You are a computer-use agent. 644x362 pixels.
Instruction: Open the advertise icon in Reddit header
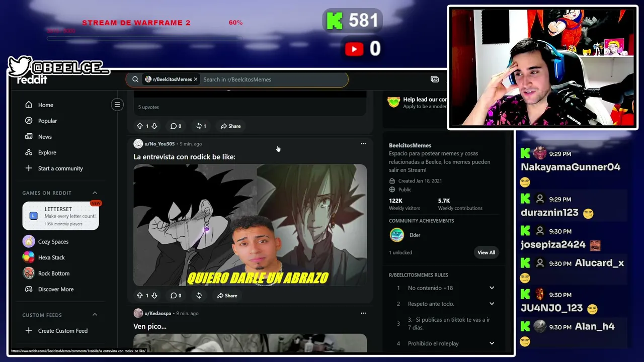(435, 79)
